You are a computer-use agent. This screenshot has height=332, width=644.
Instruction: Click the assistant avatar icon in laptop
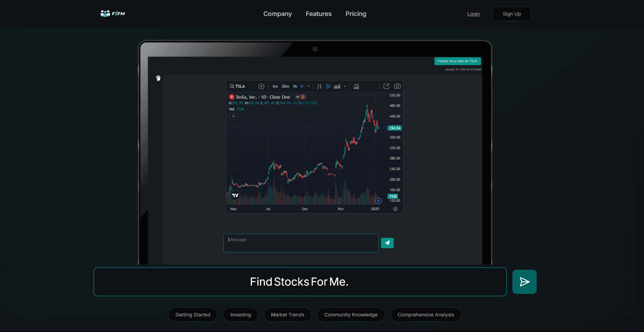pos(158,78)
